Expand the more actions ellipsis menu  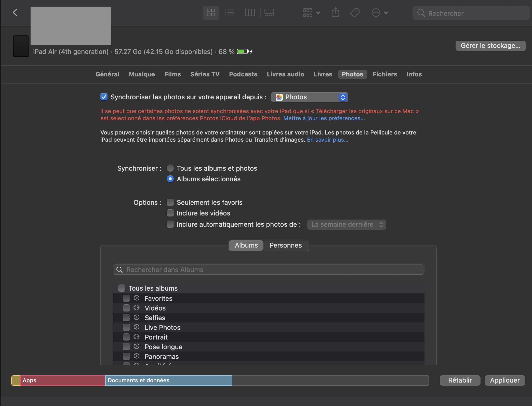(380, 12)
